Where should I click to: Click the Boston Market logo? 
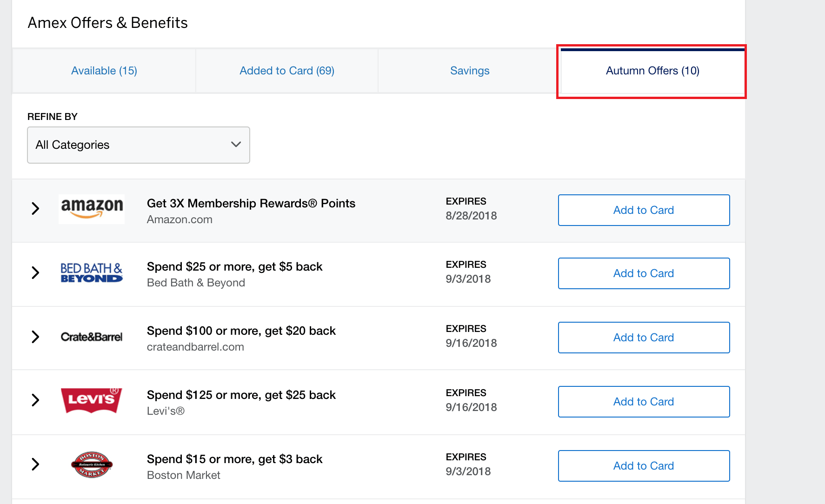click(92, 464)
